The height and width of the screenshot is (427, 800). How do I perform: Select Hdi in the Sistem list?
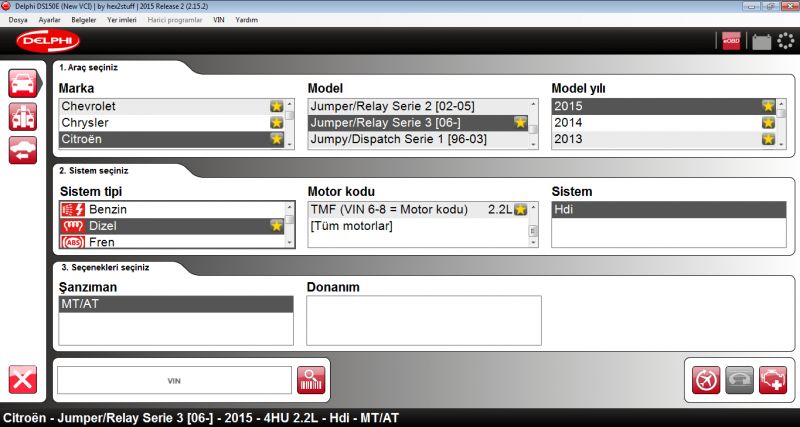point(669,209)
